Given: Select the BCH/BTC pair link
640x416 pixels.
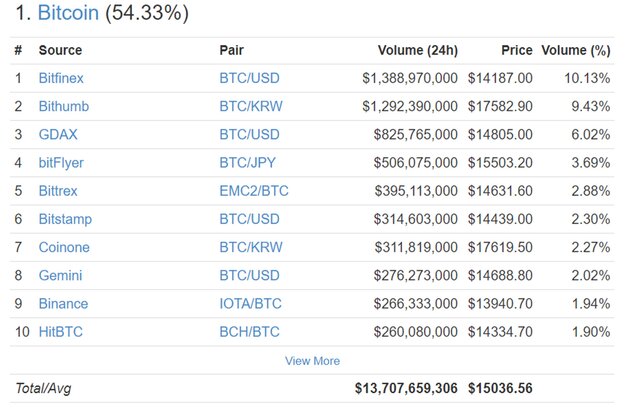Looking at the screenshot, I should point(249,331).
